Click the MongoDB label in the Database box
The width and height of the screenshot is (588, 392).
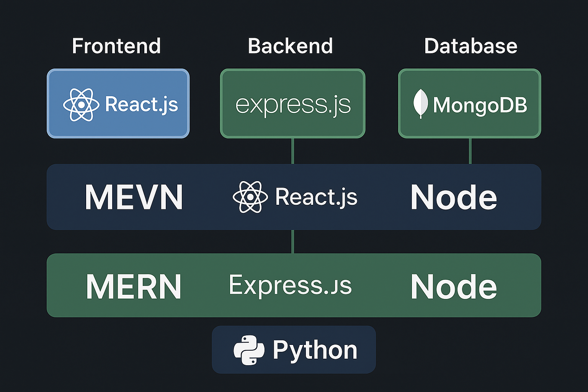coord(480,105)
